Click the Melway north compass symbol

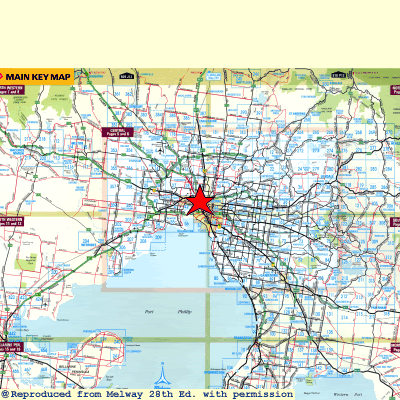tap(162, 376)
